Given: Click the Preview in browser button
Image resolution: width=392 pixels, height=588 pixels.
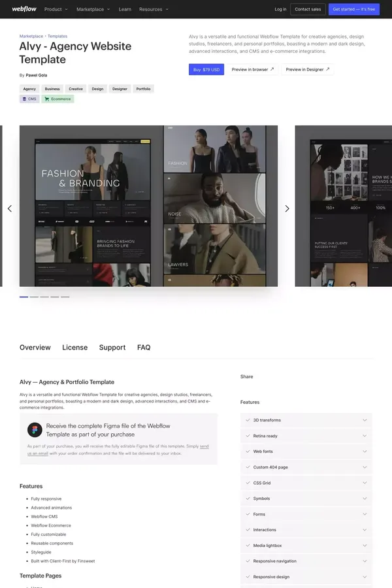Looking at the screenshot, I should [252, 69].
